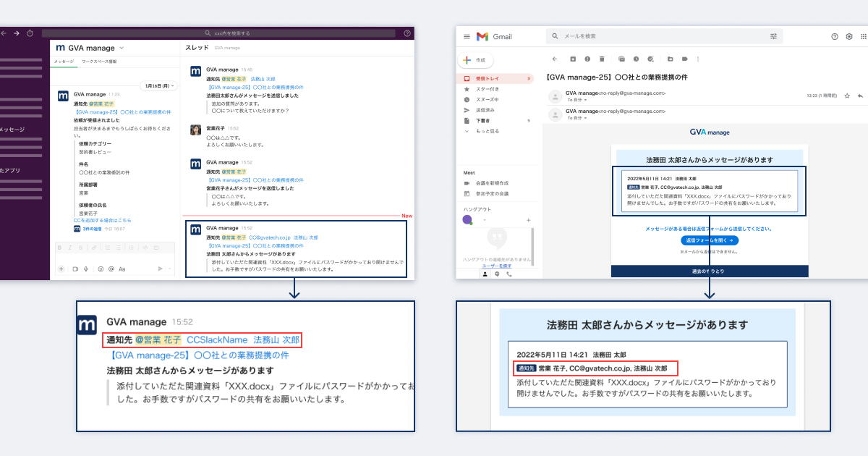The height and width of the screenshot is (456, 868).
Task: Select スター付き in Gmail sidebar
Action: tap(488, 89)
